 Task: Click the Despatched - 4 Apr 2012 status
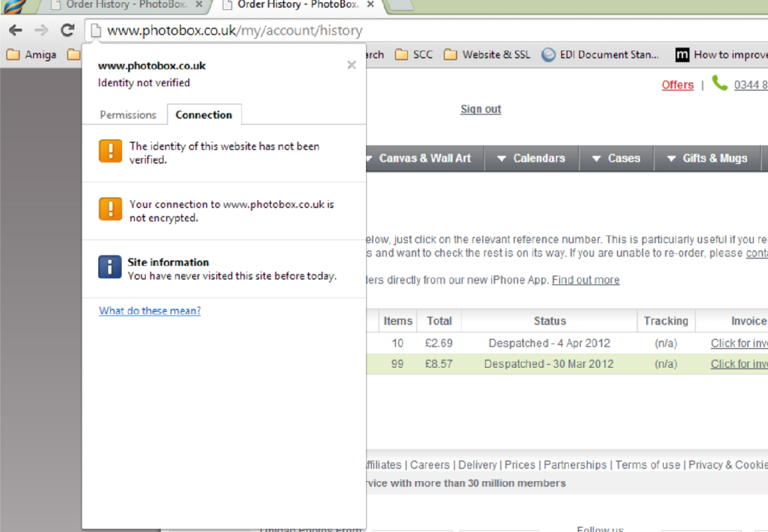(549, 343)
